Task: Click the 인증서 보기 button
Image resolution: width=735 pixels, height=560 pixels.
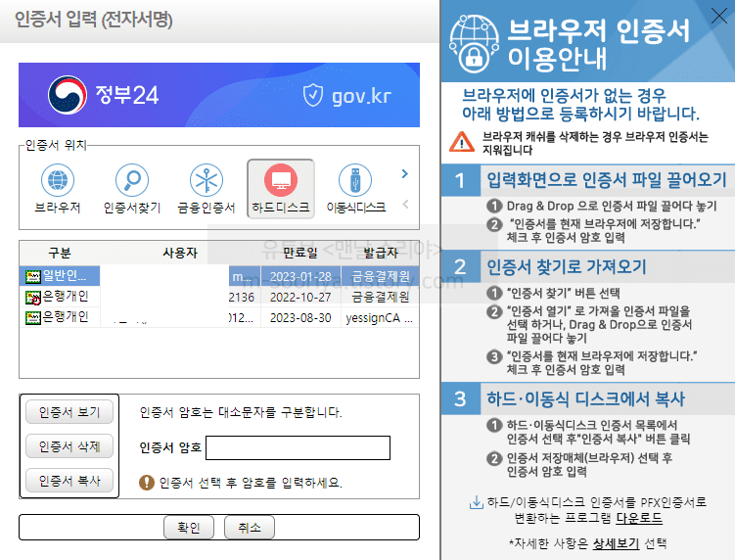Action: 69,412
